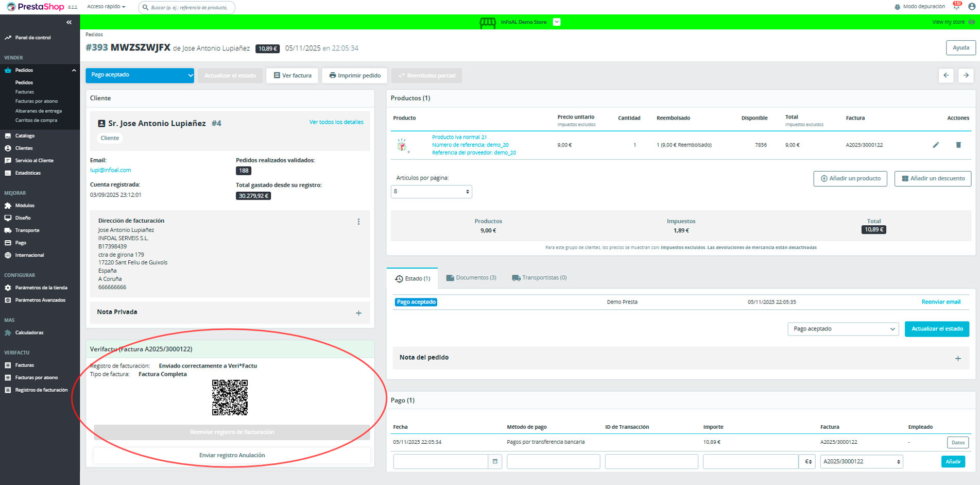
Task: Open the user profile avatar icon
Action: 971,7
